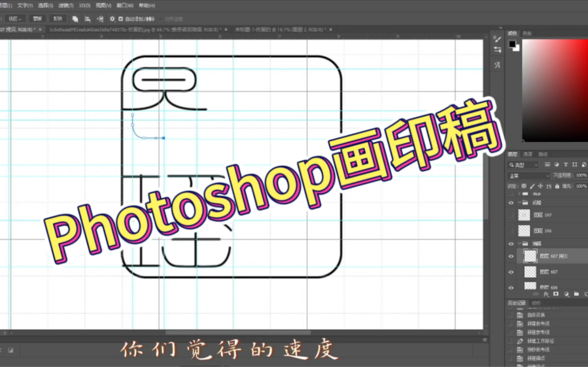Screen dimensions: 588x367
Task: Select the 图层 597 layer thumbnail
Action: point(524,215)
